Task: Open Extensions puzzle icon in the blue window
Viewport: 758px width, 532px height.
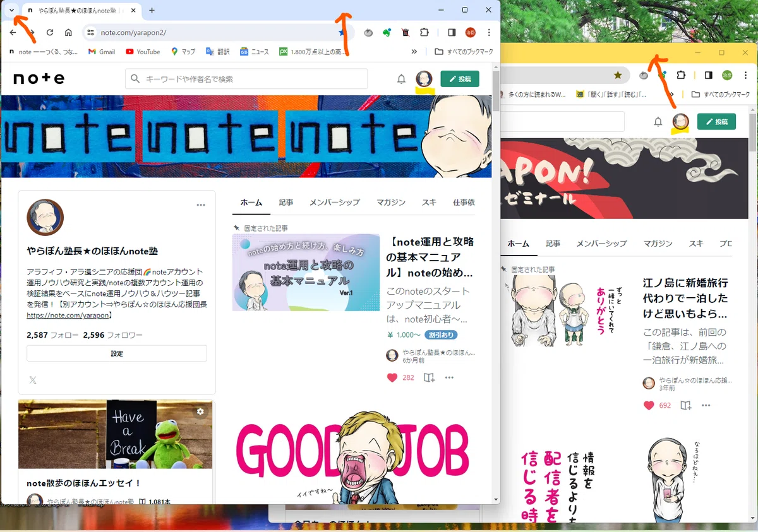Action: click(424, 32)
